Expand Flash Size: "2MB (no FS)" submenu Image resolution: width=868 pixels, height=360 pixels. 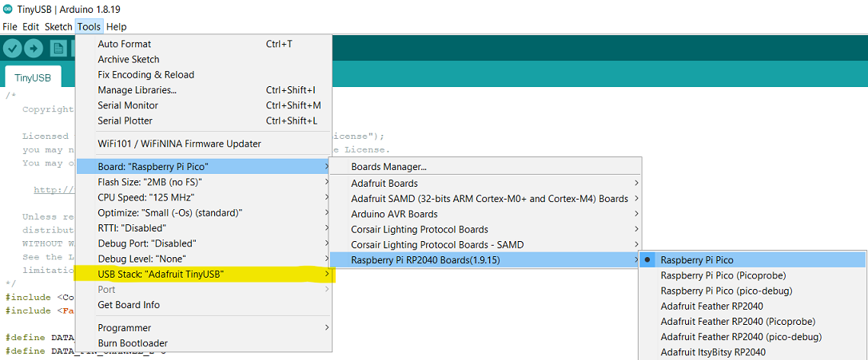(x=204, y=182)
